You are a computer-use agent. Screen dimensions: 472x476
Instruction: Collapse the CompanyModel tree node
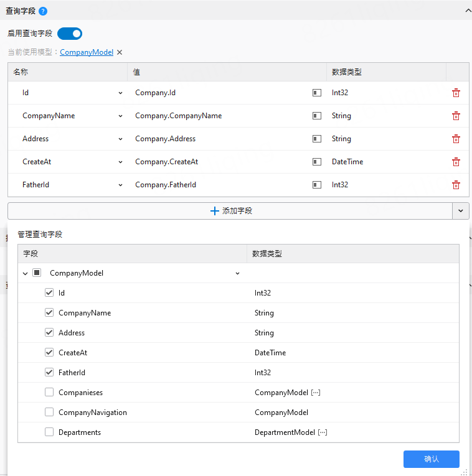[25, 273]
